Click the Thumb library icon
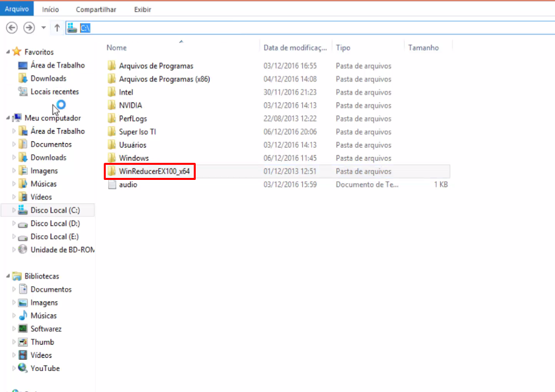 pyautogui.click(x=22, y=341)
